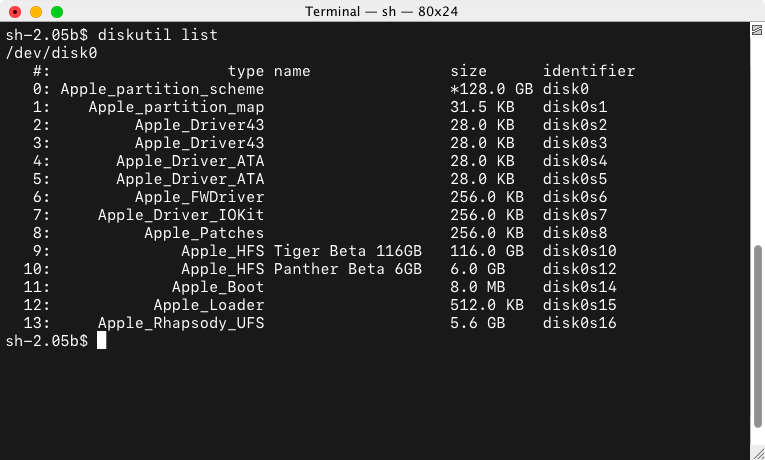Click identifier 'disk0s1'
Image resolution: width=765 pixels, height=460 pixels.
(575, 107)
